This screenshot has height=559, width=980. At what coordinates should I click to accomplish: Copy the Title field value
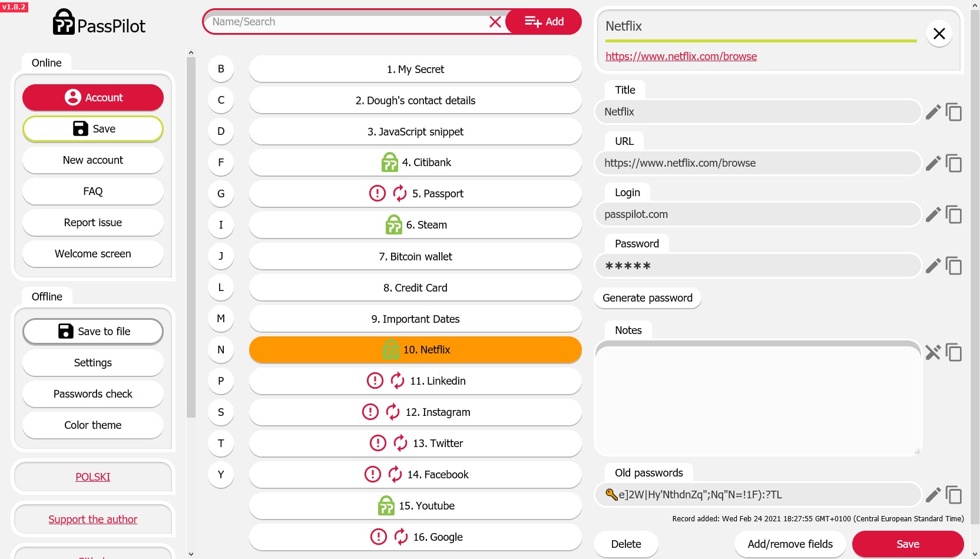pos(953,112)
